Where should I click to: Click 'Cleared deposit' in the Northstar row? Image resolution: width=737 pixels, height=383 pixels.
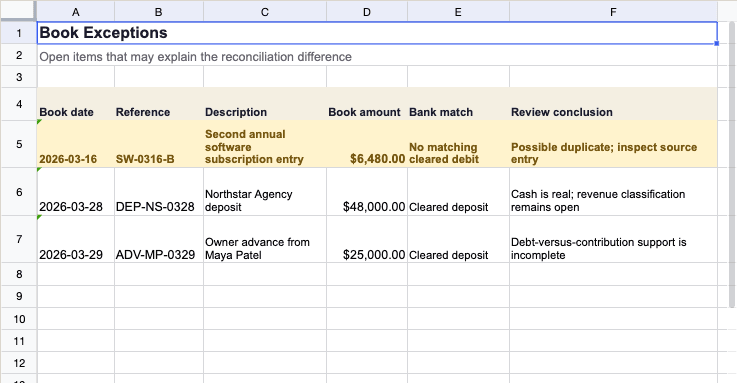pos(458,192)
